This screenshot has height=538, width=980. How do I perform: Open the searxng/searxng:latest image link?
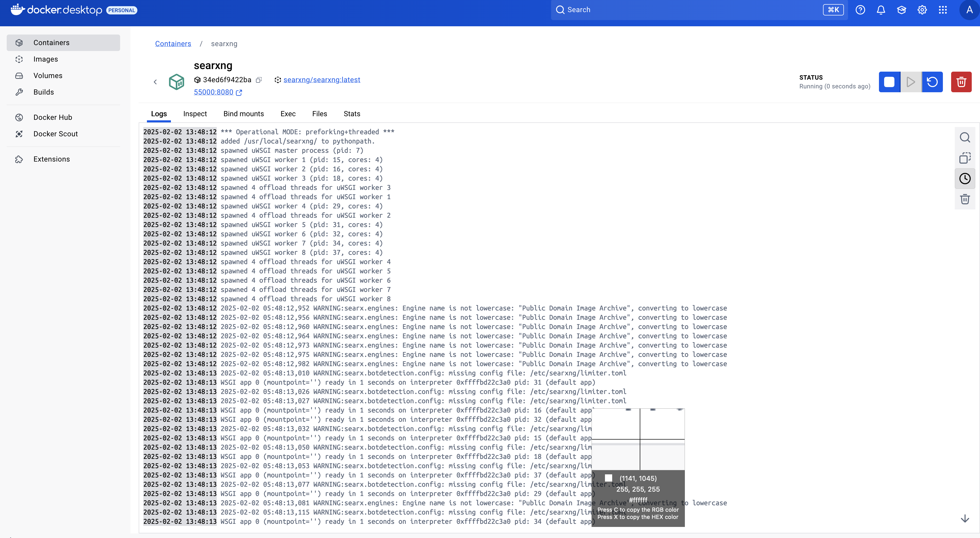(321, 80)
